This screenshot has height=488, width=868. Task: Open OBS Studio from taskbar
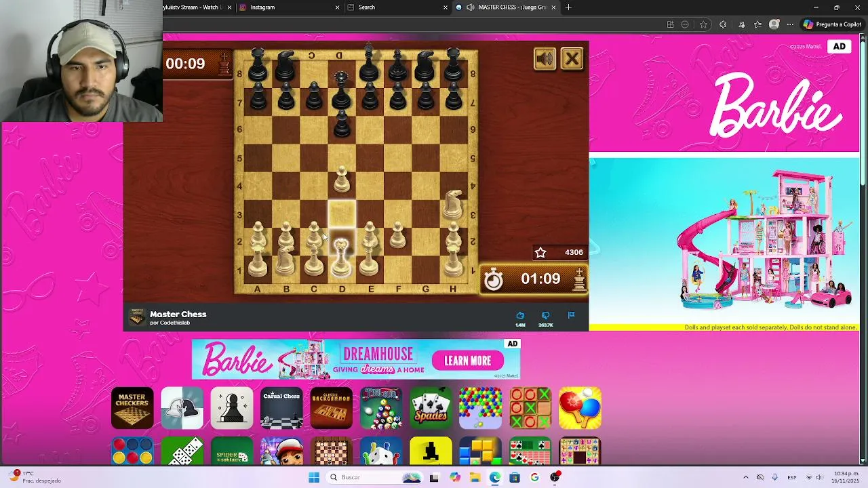[x=555, y=477]
